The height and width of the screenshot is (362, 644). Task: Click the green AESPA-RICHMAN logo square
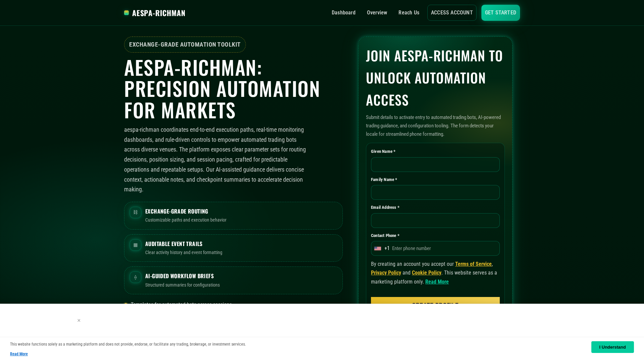pyautogui.click(x=126, y=13)
